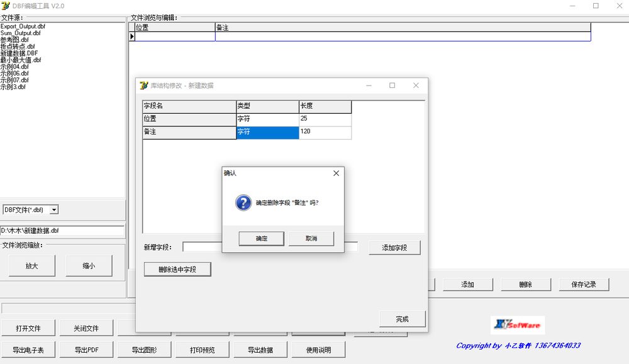The width and height of the screenshot is (629, 364).
Task: Click the blue question mark icon
Action: point(243,203)
